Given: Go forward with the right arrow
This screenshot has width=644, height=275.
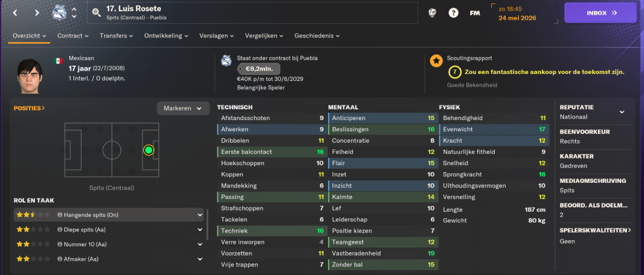Looking at the screenshot, I should point(36,13).
